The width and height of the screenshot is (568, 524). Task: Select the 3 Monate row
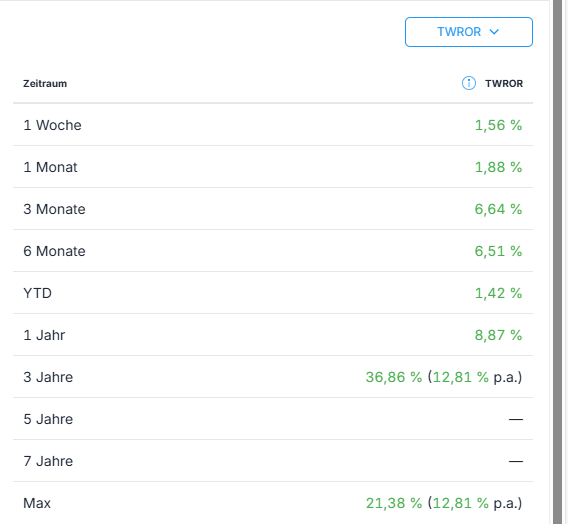[273, 209]
